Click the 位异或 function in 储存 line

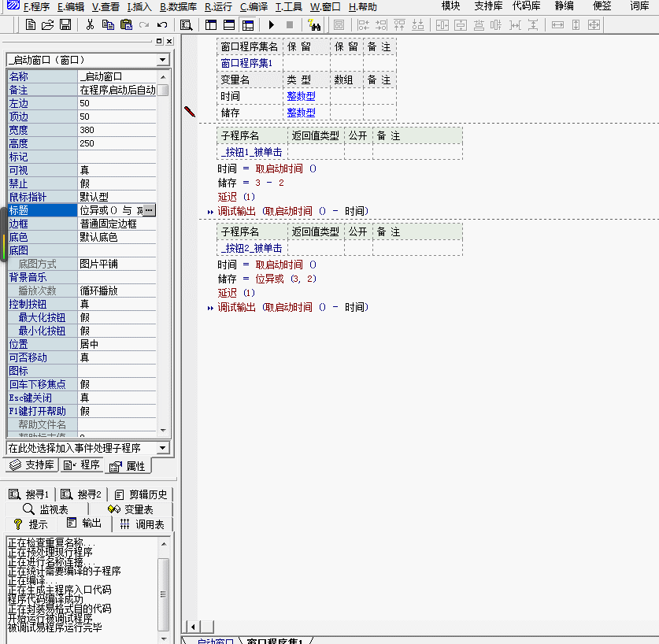coord(269,279)
